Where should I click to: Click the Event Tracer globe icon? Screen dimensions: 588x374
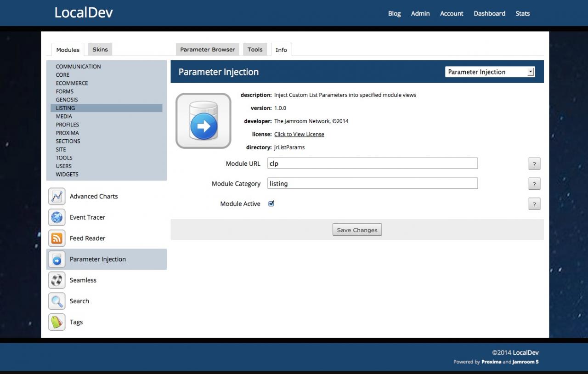pyautogui.click(x=57, y=217)
